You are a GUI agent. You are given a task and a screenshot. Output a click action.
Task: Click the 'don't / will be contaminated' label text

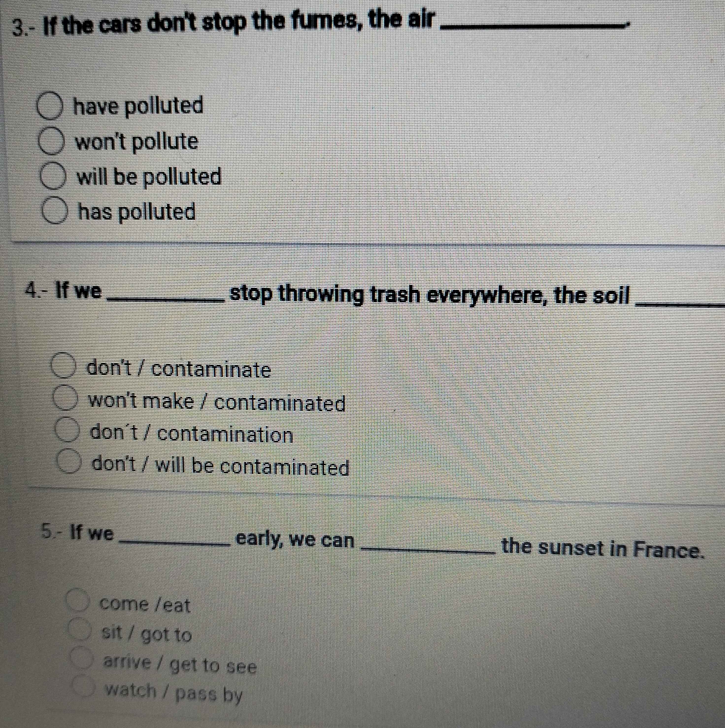221,466
